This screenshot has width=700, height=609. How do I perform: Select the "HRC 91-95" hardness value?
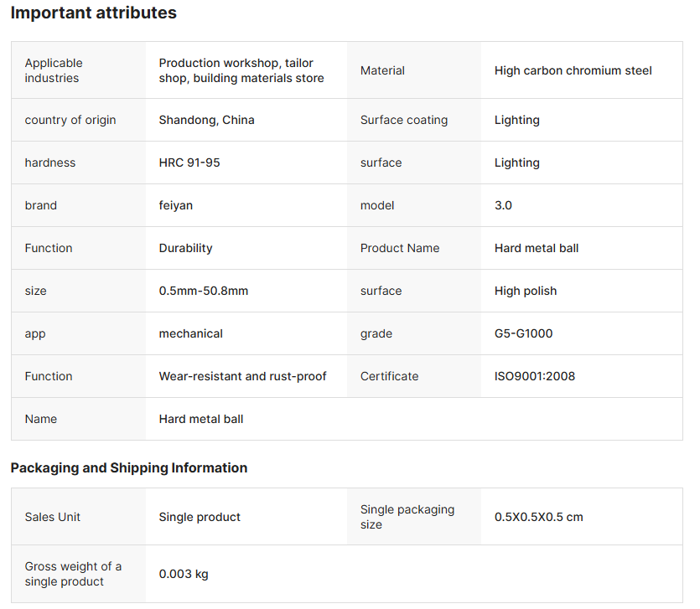click(189, 163)
